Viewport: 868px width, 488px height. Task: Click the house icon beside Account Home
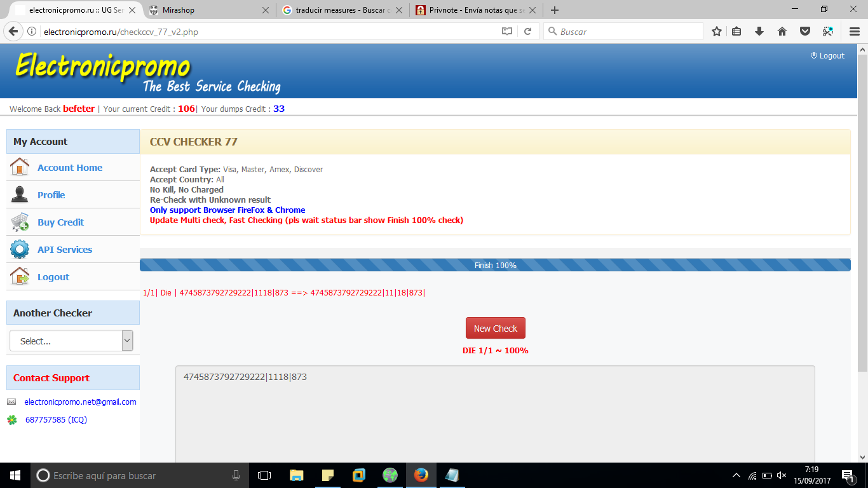20,167
